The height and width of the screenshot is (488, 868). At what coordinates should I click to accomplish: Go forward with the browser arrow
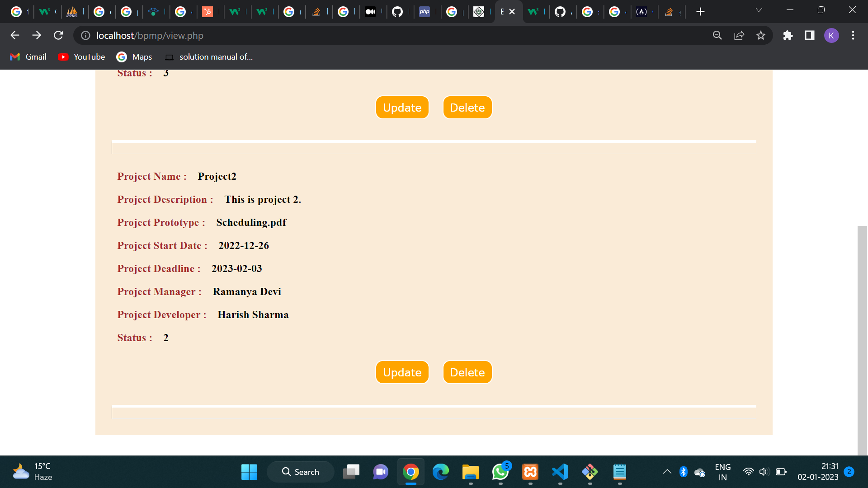tap(37, 35)
